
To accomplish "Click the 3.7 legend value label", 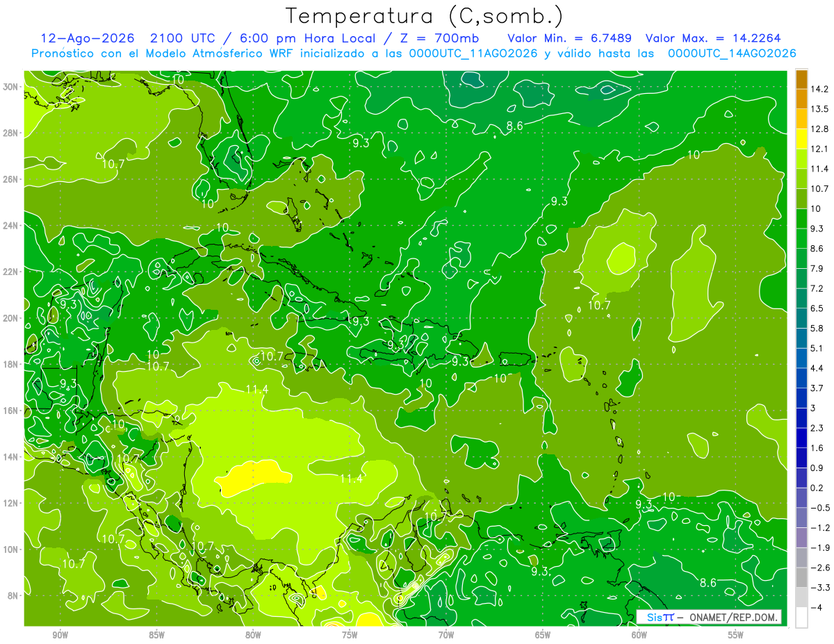I will click(x=817, y=388).
